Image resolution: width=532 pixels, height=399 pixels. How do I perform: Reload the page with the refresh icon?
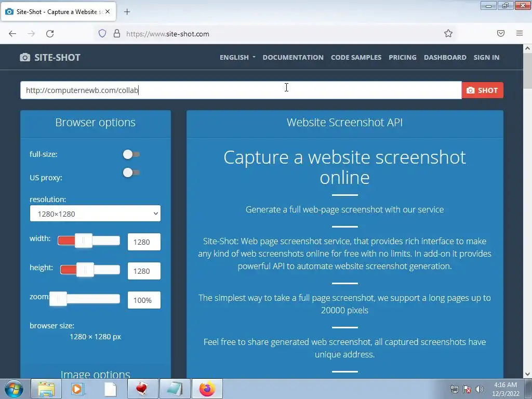tap(50, 34)
